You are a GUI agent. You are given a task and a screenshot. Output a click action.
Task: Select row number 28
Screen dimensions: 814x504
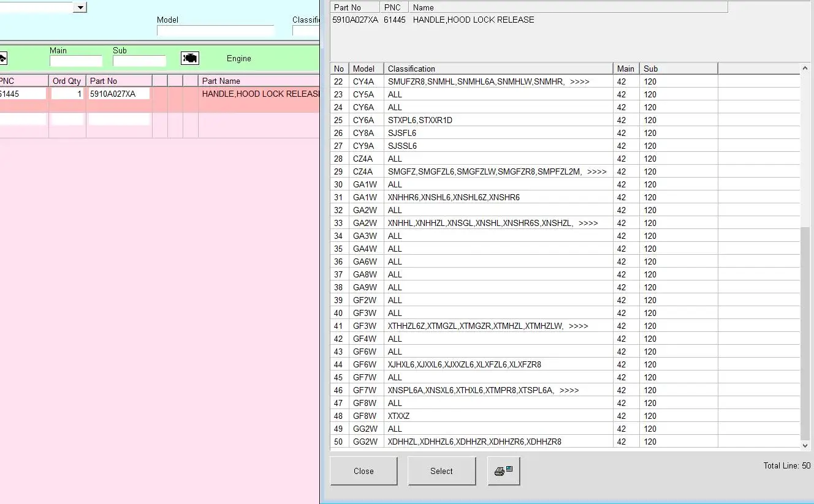[x=565, y=159]
